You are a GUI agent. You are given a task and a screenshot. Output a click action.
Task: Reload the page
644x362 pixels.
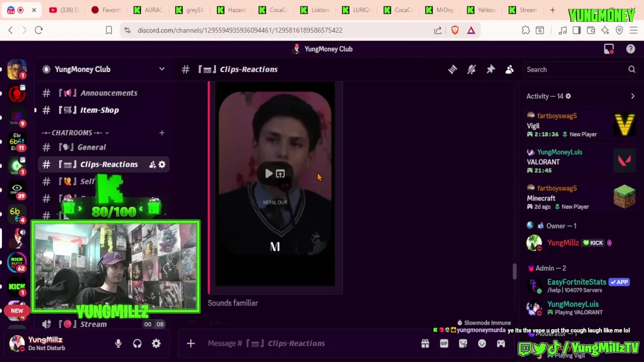[x=39, y=30]
